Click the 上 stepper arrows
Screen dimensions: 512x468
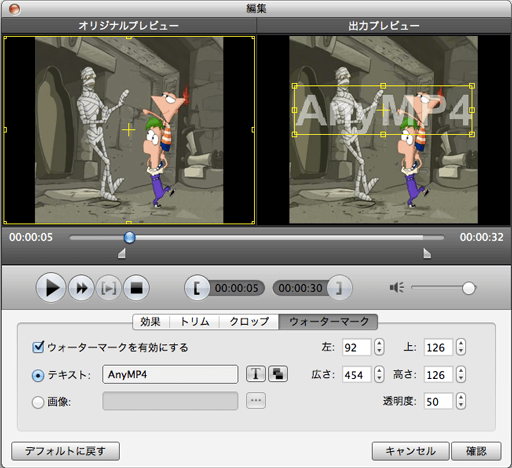click(461, 347)
